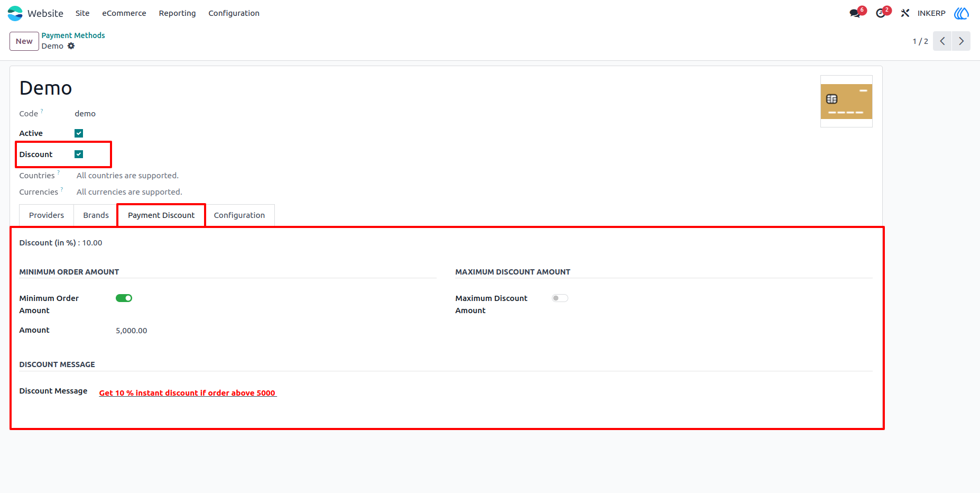Click the Countries help question mark
Image resolution: width=980 pixels, height=493 pixels.
[59, 172]
